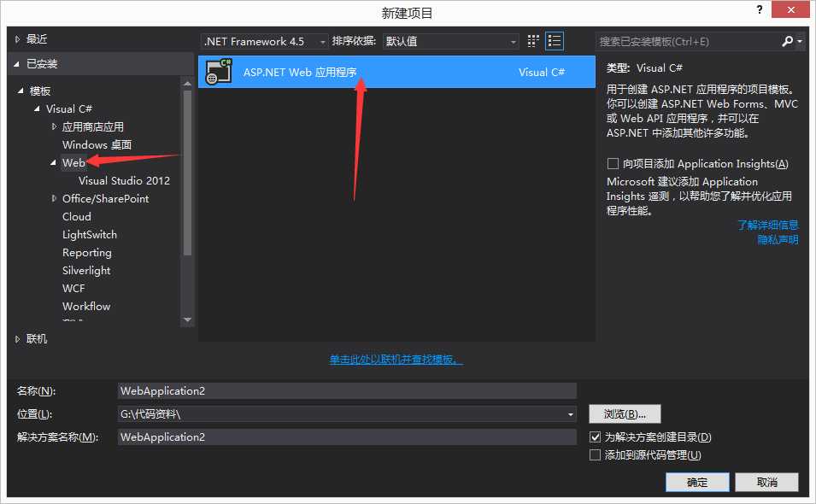Click the search magnifier icon
The height and width of the screenshot is (504, 816).
pyautogui.click(x=788, y=41)
